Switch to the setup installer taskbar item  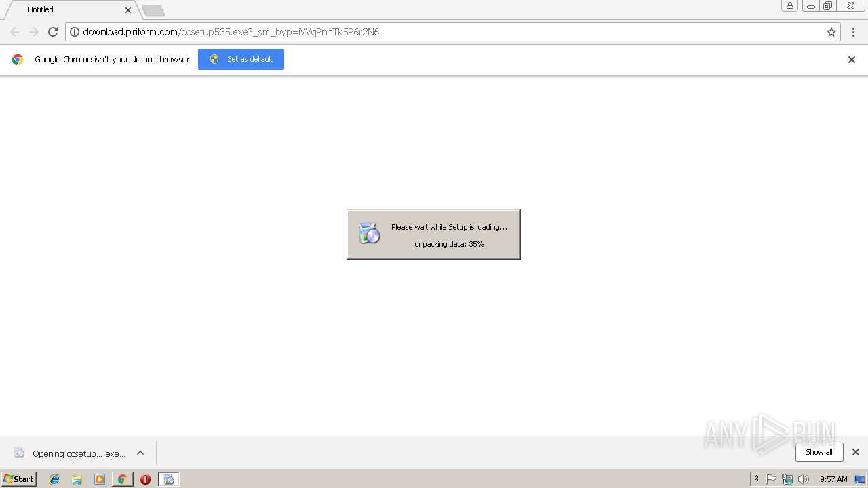[169, 479]
